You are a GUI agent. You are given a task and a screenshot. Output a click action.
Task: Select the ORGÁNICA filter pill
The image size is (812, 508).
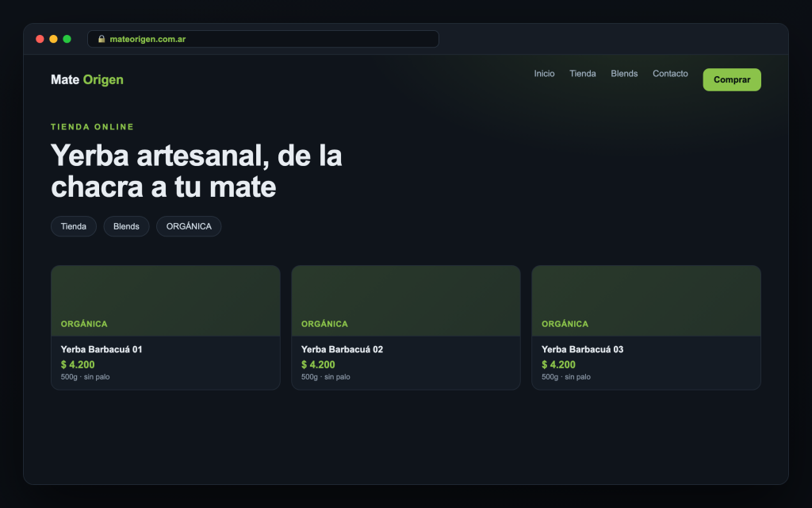click(189, 226)
